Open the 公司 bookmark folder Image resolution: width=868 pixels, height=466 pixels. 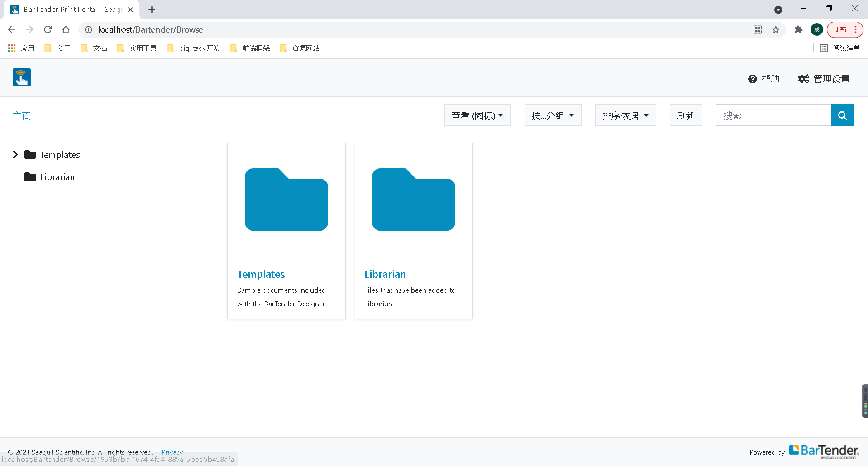pos(57,48)
